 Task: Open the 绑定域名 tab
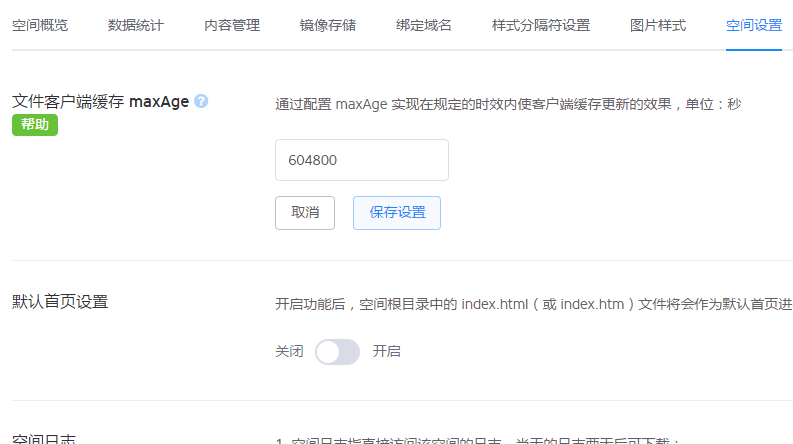pos(424,25)
